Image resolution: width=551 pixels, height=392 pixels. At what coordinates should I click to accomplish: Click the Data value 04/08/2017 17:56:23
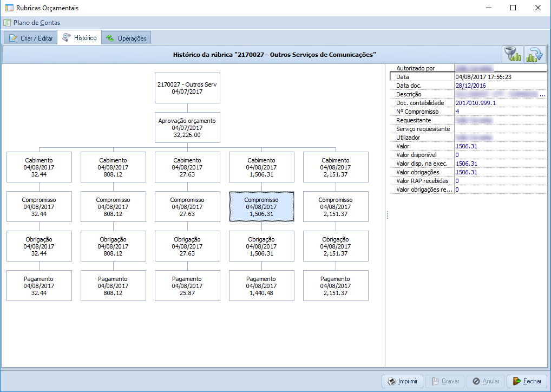[x=483, y=77]
